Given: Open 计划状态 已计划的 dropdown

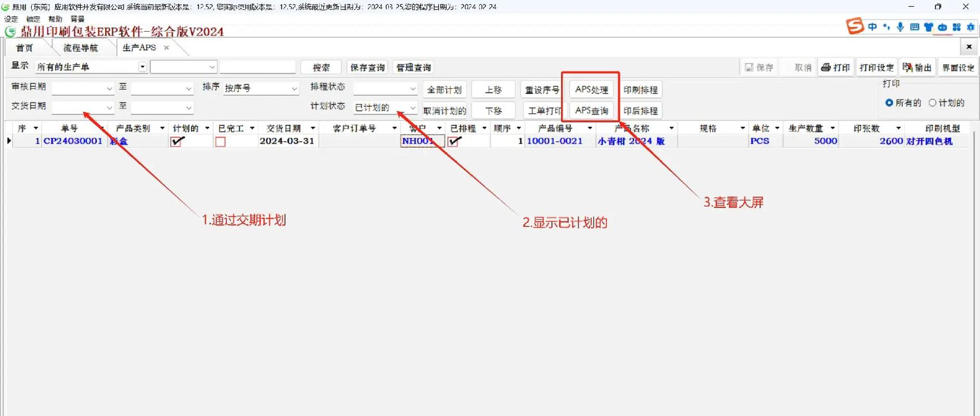Looking at the screenshot, I should tap(413, 108).
